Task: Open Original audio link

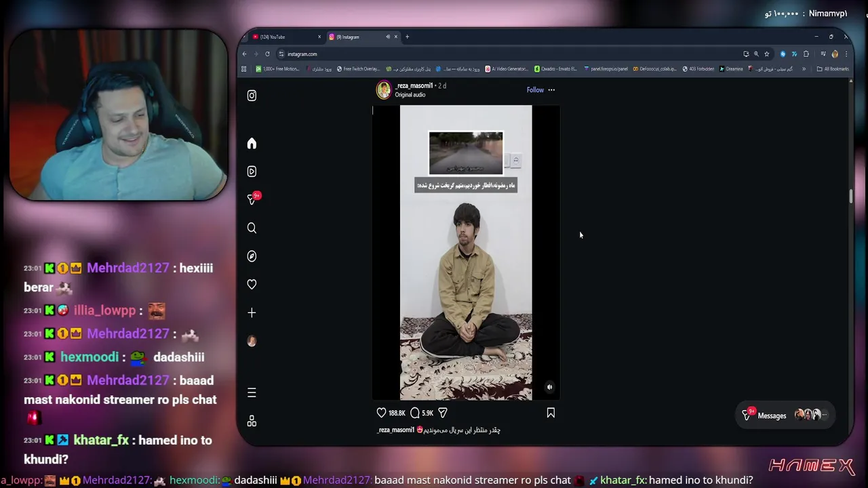Action: pos(410,95)
